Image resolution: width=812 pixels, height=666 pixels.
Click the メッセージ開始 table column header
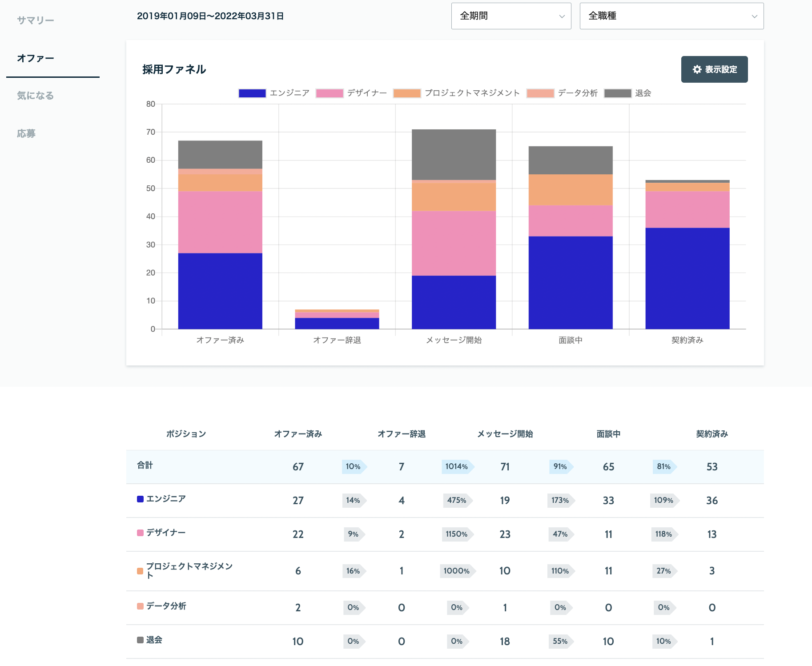point(505,434)
